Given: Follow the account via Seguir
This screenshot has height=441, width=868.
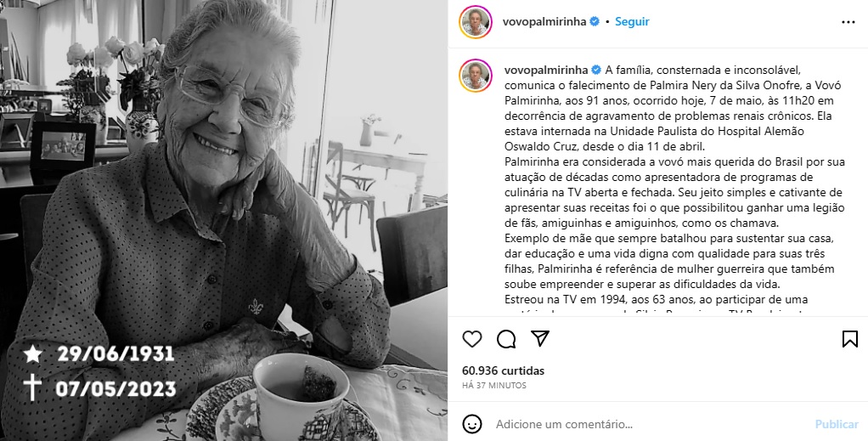Looking at the screenshot, I should coord(632,21).
